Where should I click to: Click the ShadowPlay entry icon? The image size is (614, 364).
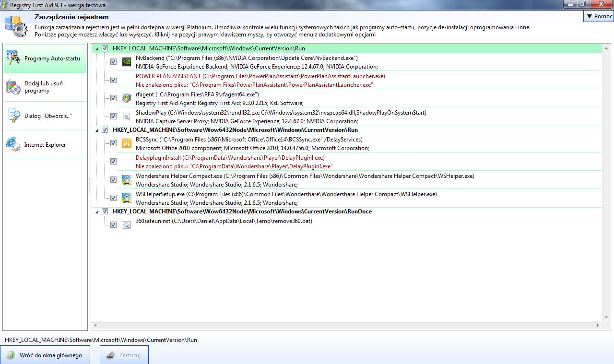coord(127,117)
